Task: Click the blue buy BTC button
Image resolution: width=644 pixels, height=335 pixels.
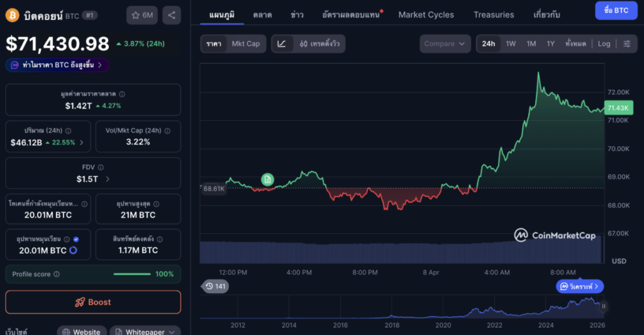Action: click(616, 11)
